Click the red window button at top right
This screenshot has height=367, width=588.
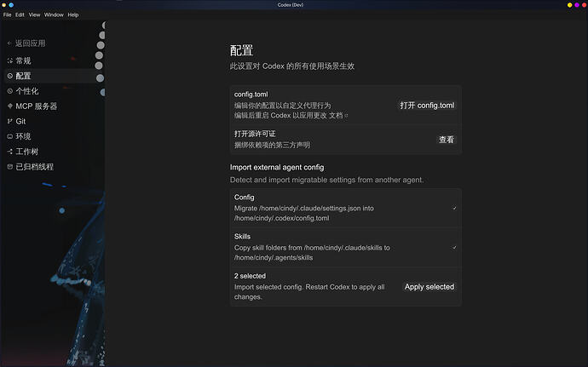pyautogui.click(x=584, y=5)
